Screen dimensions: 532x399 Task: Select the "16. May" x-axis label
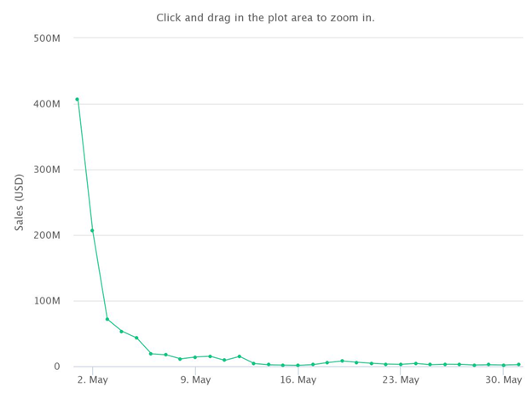tap(298, 379)
